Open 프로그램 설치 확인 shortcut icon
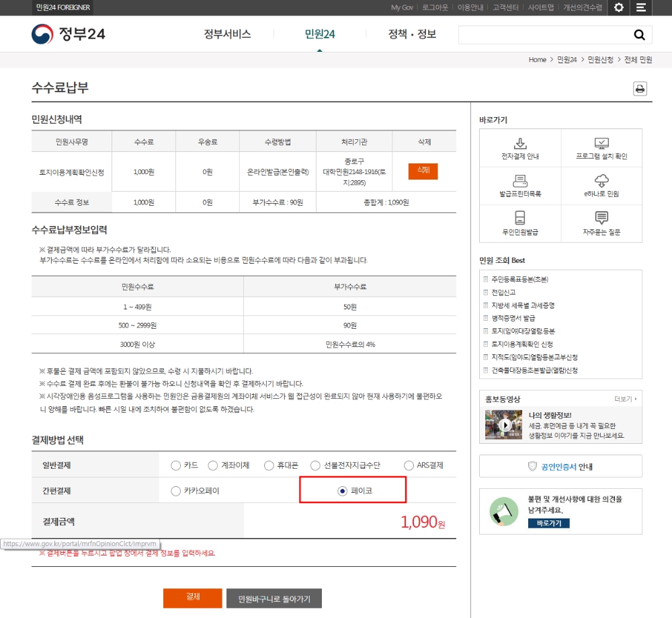 click(x=601, y=143)
